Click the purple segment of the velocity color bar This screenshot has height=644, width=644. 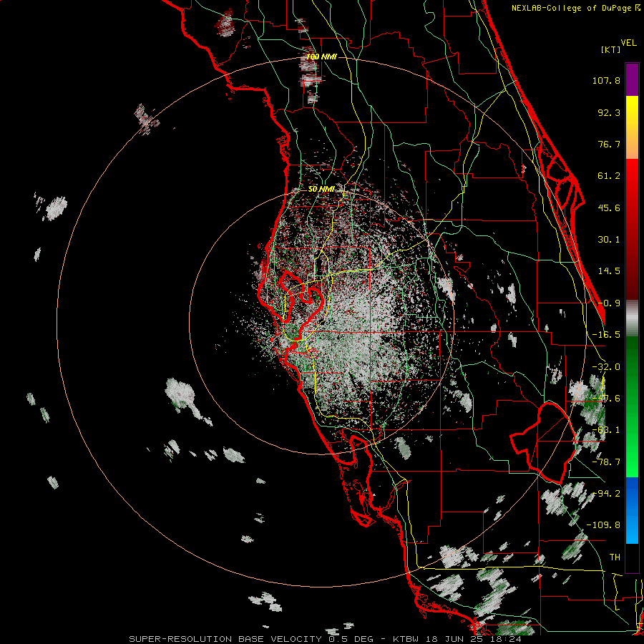[632, 79]
